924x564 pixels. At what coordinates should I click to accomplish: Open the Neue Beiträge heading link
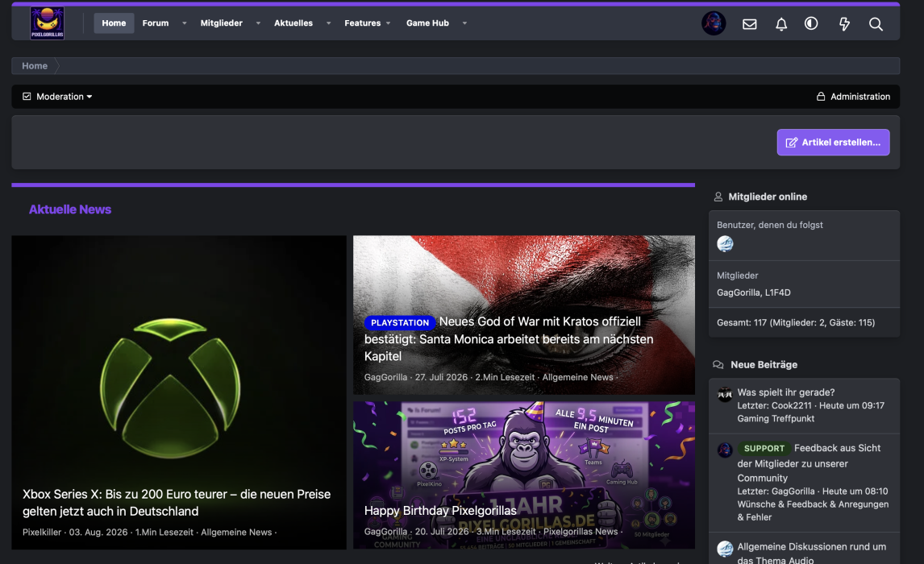764,364
